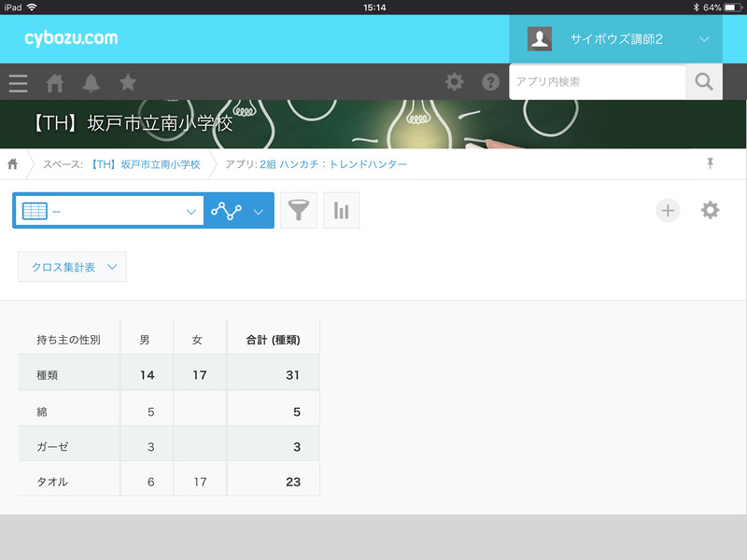This screenshot has width=747, height=560.
Task: Click the アプリ内検索 search field
Action: 598,82
